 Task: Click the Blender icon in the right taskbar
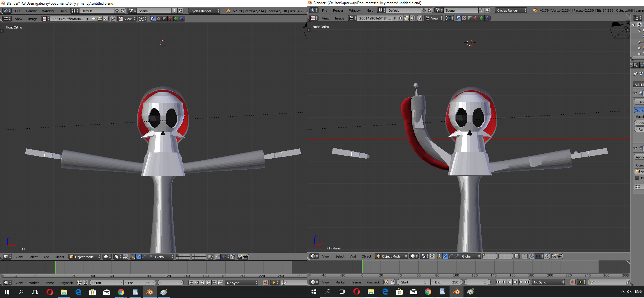pyautogui.click(x=456, y=292)
